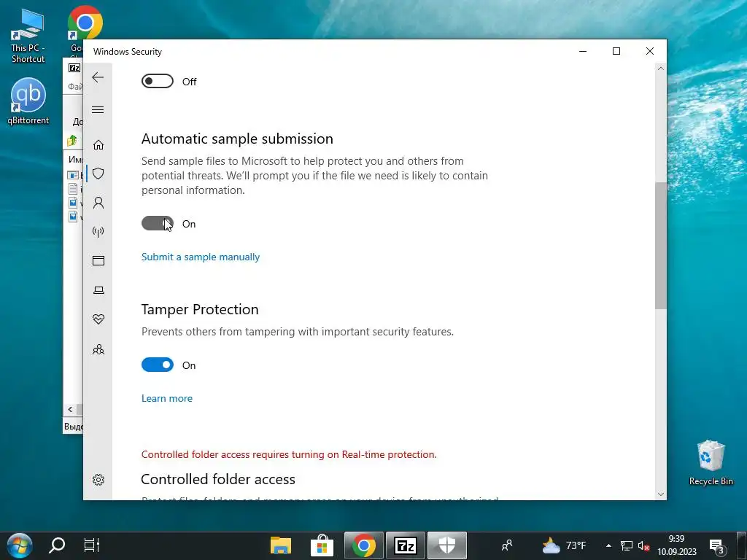Open Microsoft Store from the taskbar
The height and width of the screenshot is (560, 747).
click(322, 545)
